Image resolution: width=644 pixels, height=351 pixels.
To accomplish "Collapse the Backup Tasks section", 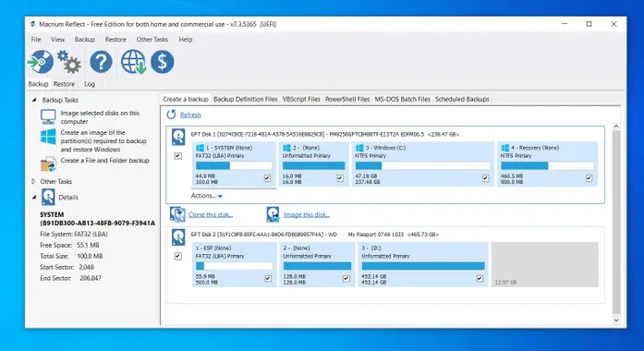I will click(x=34, y=100).
